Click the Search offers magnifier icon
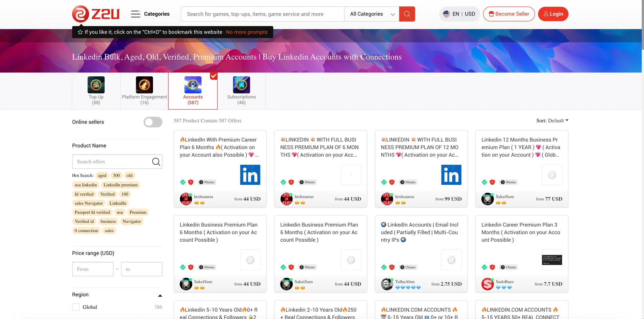 coord(156,161)
